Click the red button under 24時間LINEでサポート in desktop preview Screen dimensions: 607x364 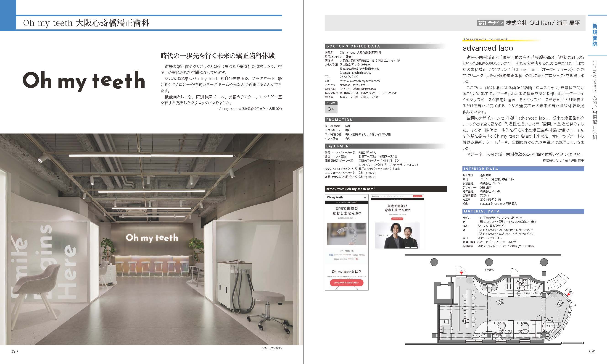[397, 218]
